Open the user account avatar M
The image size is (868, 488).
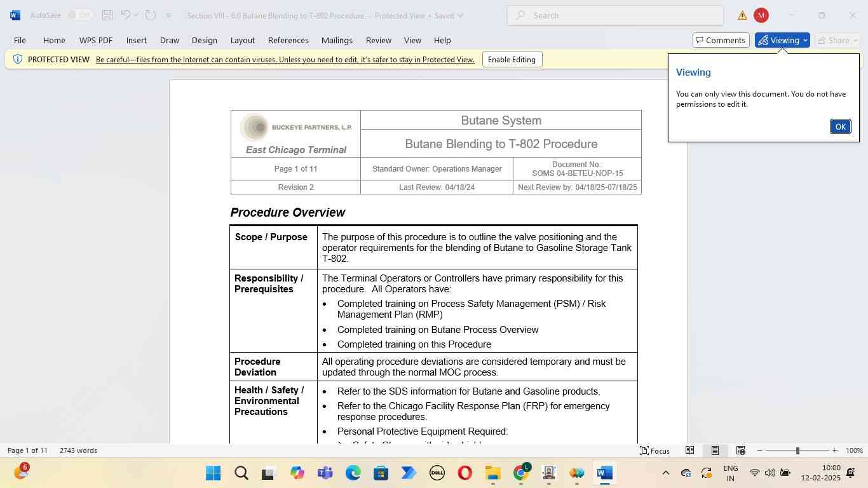coord(761,15)
